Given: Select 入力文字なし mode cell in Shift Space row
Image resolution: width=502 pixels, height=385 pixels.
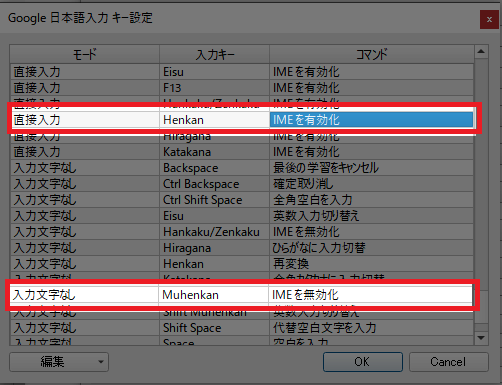Looking at the screenshot, I should [x=85, y=328].
